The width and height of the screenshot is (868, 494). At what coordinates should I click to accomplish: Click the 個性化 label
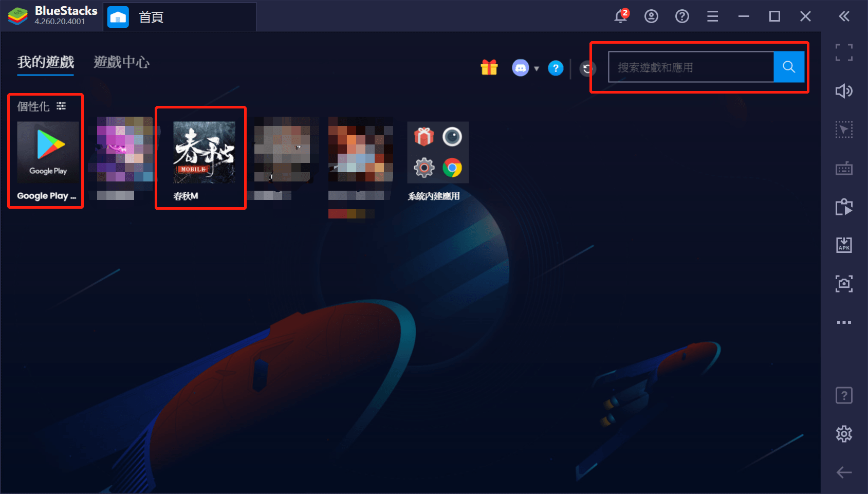pyautogui.click(x=33, y=106)
